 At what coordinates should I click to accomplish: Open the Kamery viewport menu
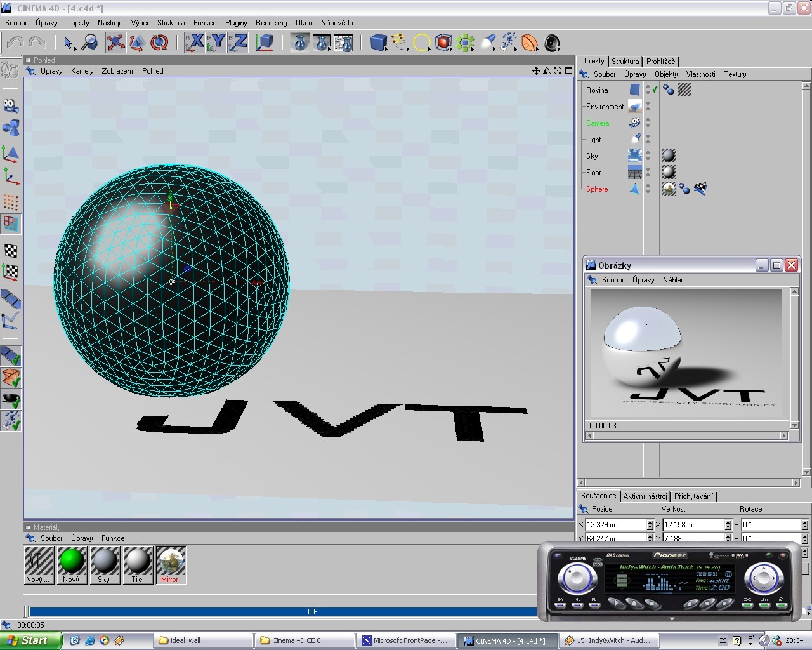coord(82,71)
